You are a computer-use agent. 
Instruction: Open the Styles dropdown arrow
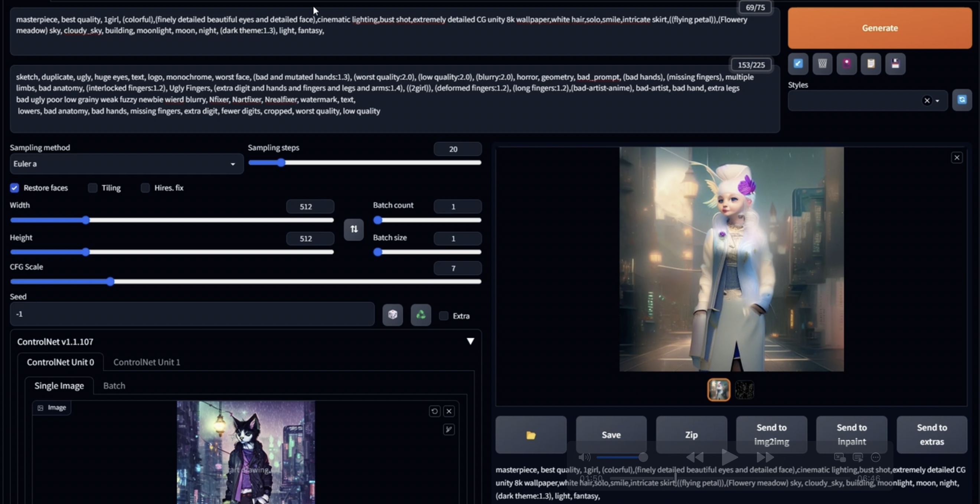tap(937, 101)
